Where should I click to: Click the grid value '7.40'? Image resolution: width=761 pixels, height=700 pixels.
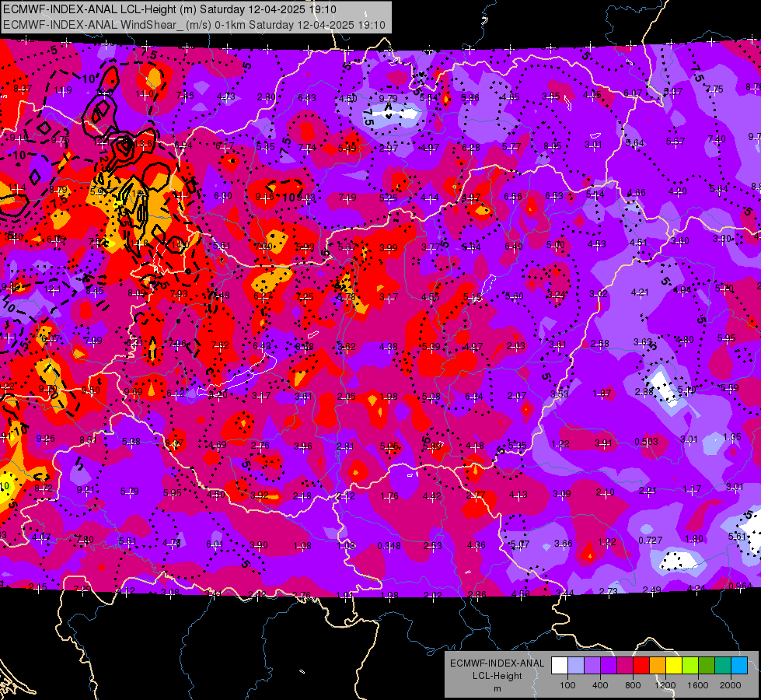[717, 139]
